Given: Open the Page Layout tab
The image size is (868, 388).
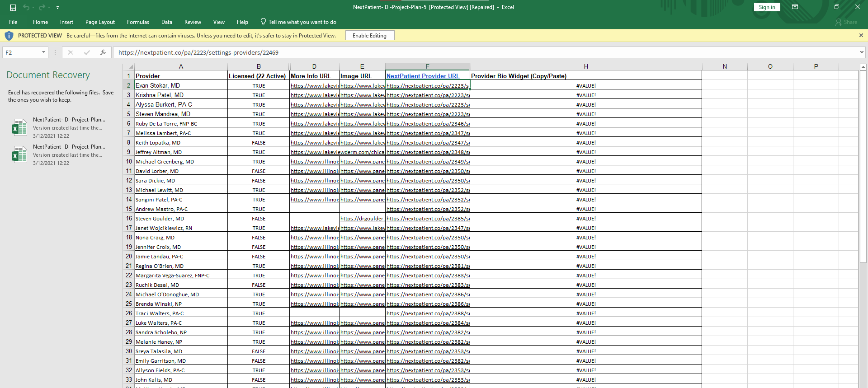Looking at the screenshot, I should pyautogui.click(x=100, y=22).
